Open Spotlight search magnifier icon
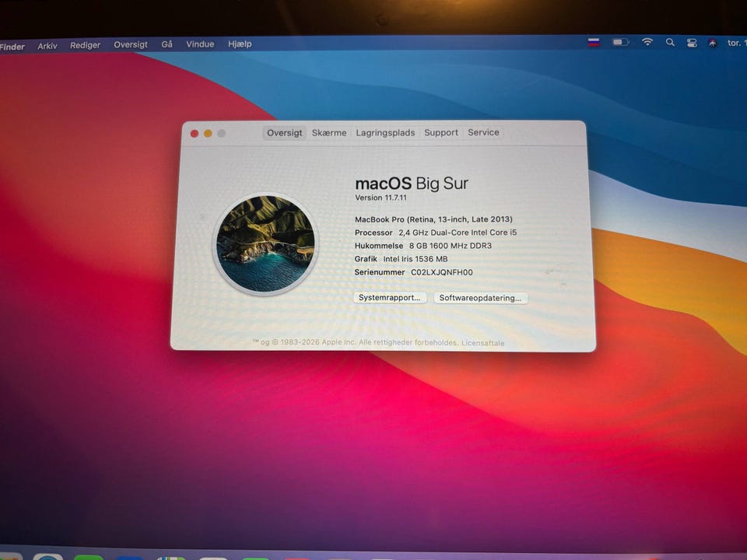The height and width of the screenshot is (560, 747). tap(670, 42)
